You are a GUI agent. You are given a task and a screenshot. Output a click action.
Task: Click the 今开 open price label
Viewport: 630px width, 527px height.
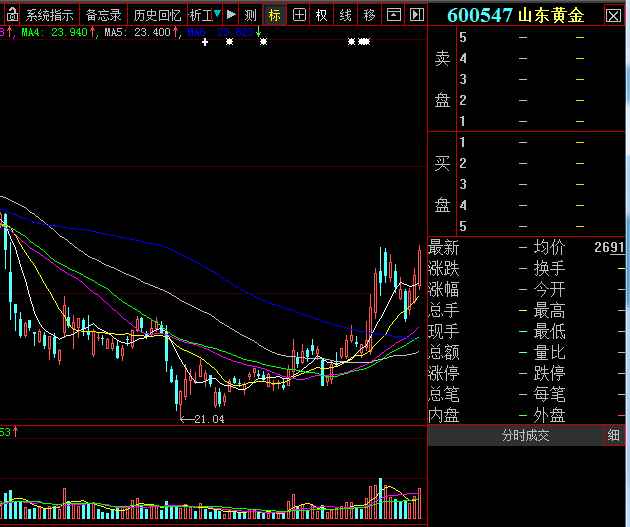[549, 289]
